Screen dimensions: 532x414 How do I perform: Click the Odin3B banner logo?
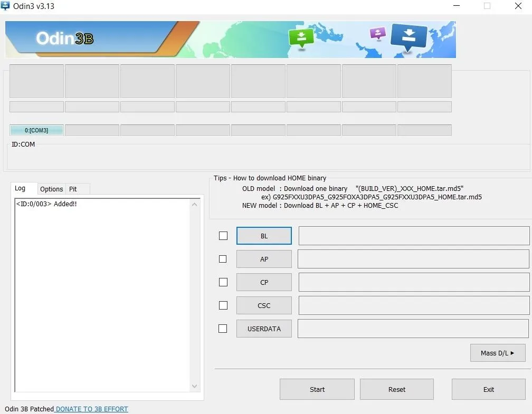click(x=65, y=38)
